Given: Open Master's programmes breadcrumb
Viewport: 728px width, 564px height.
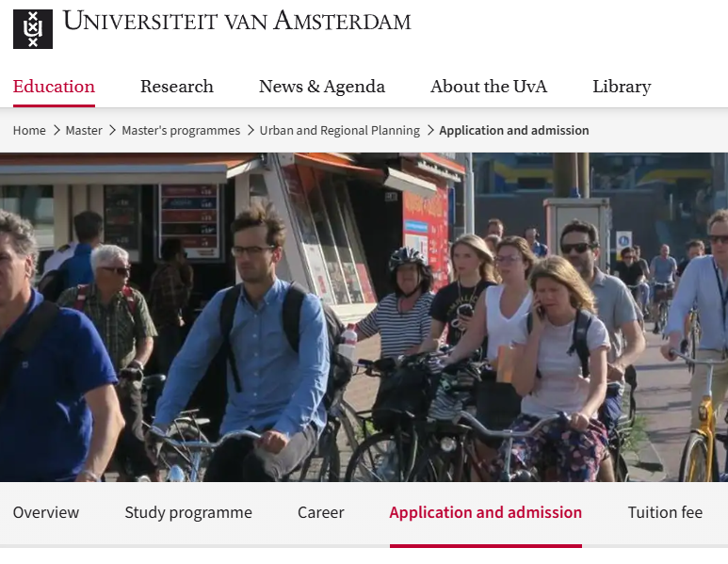Looking at the screenshot, I should [181, 131].
